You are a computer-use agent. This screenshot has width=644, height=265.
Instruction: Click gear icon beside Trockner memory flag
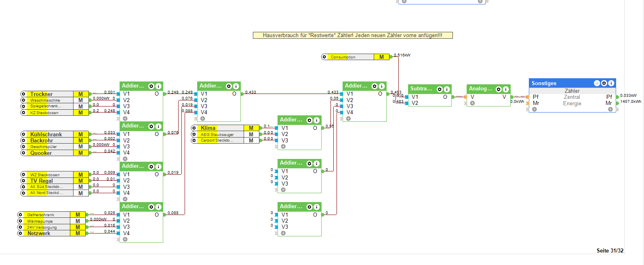(x=23, y=94)
